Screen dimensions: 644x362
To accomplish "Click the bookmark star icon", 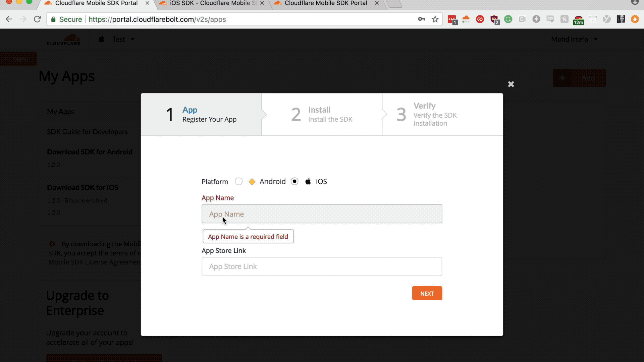I will point(435,19).
